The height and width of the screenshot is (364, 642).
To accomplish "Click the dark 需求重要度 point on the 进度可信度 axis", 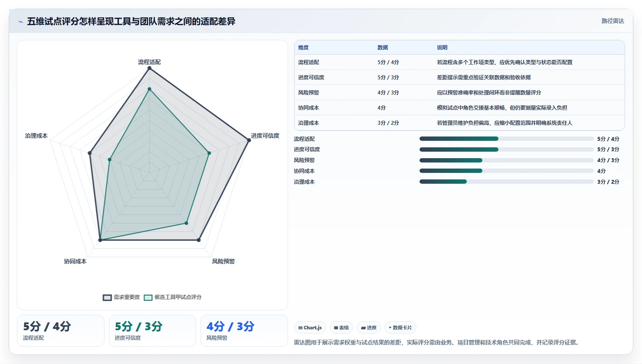I will pyautogui.click(x=249, y=140).
